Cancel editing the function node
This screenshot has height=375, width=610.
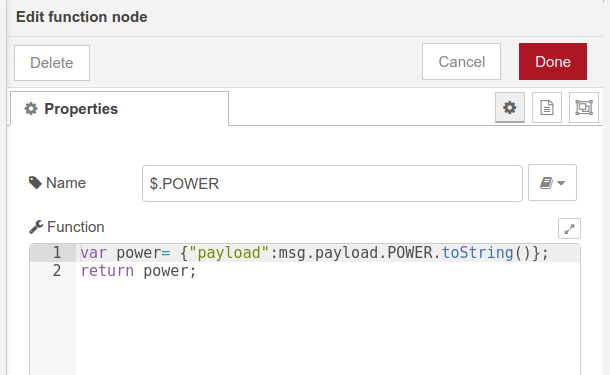click(461, 61)
